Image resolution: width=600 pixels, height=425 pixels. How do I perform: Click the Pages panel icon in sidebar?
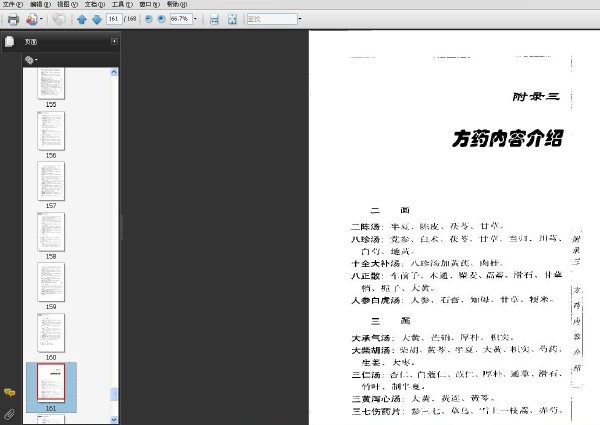tap(10, 41)
